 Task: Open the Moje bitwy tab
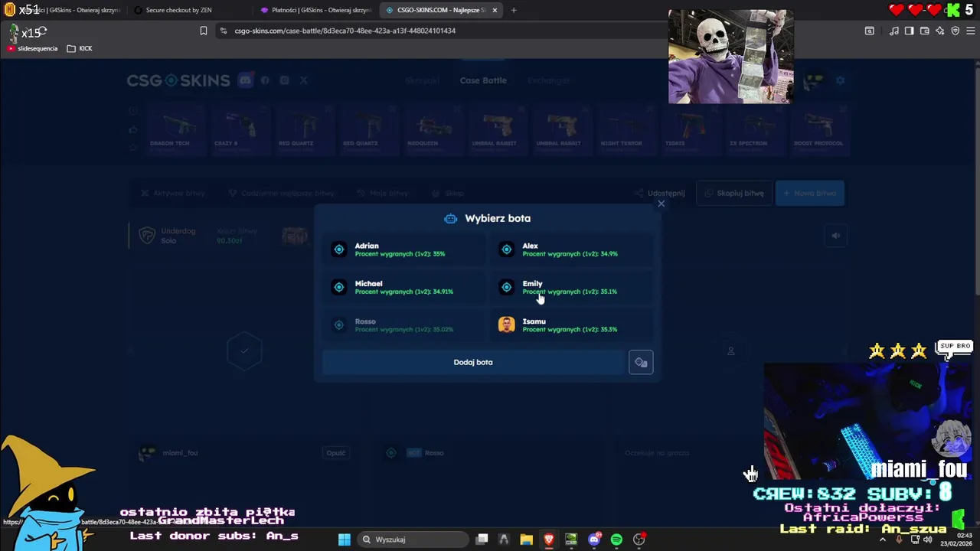[382, 194]
